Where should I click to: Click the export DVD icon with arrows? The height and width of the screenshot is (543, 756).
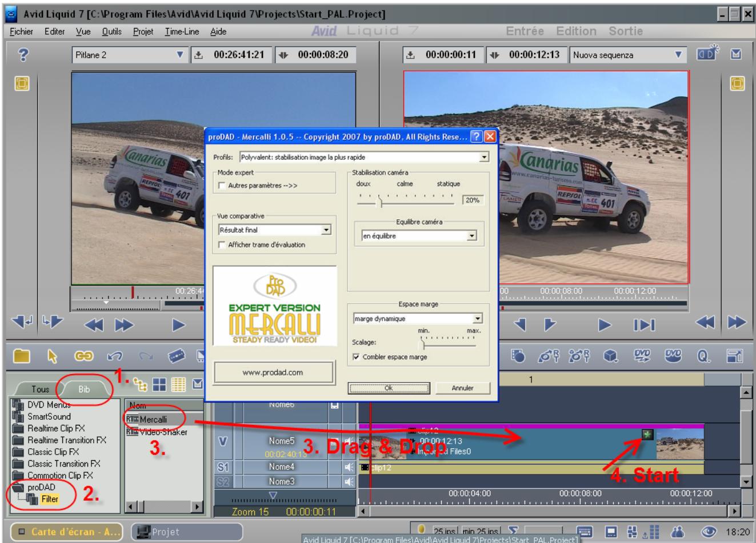[x=642, y=356]
